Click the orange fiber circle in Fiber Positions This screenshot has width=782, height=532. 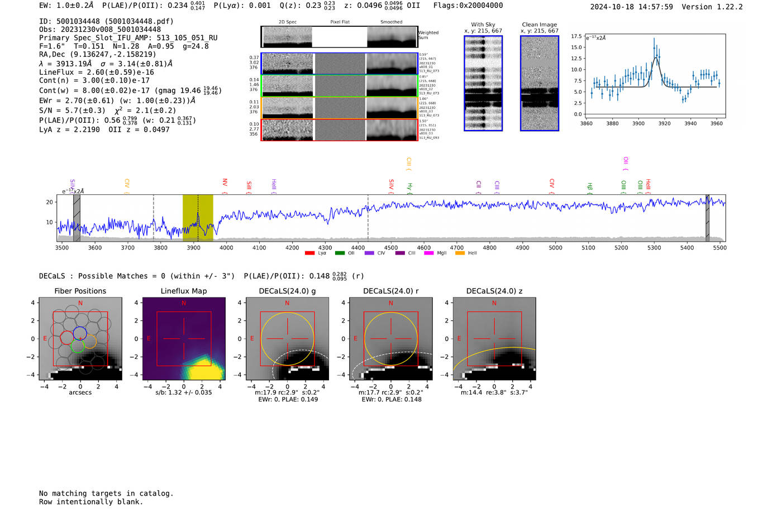[90, 341]
